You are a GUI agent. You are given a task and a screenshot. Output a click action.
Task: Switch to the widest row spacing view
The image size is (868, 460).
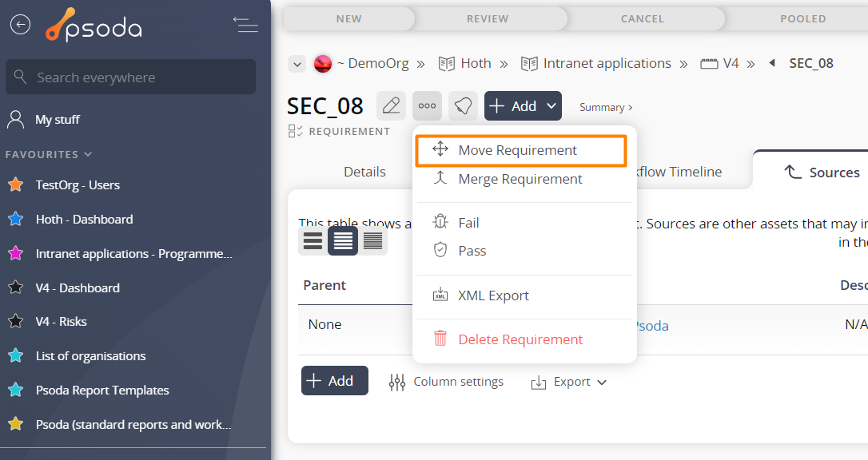click(x=313, y=240)
